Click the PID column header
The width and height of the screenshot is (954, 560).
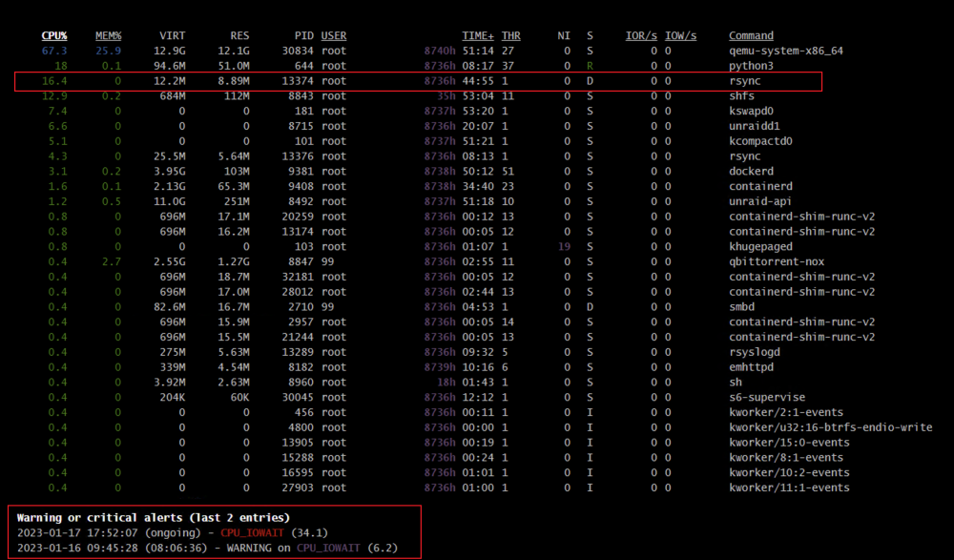coord(303,36)
